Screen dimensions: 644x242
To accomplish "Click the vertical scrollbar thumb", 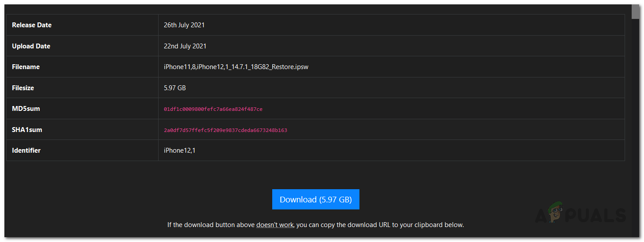I will (x=635, y=11).
